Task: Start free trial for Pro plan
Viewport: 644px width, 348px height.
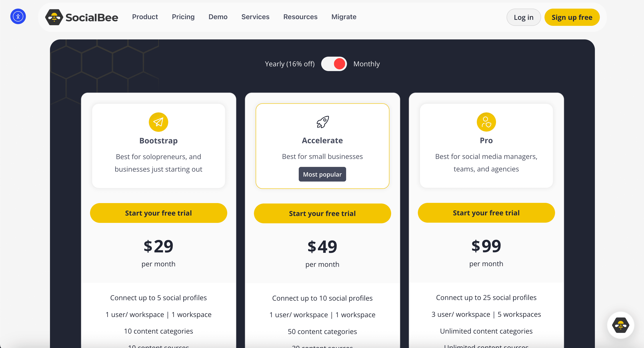Action: (486, 213)
